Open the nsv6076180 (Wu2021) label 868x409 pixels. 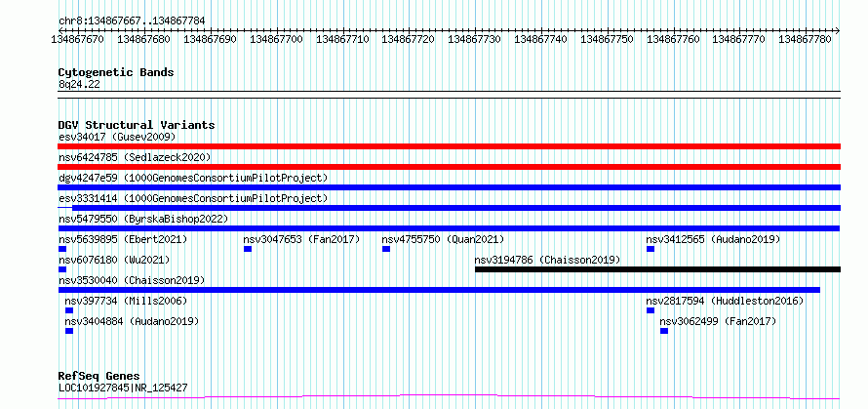click(x=114, y=260)
